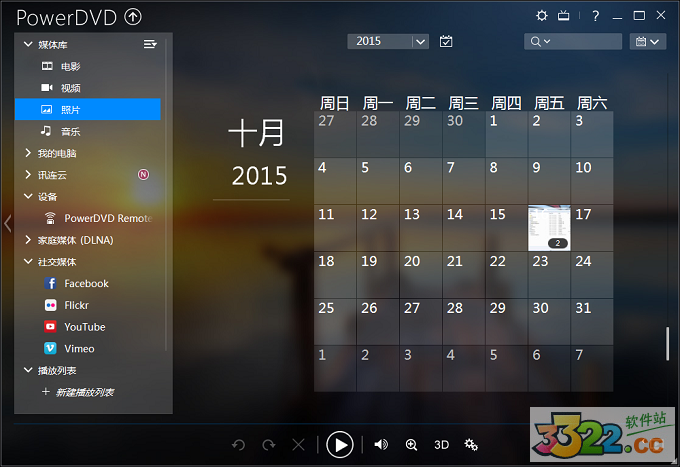Open search magnifier options arrow
680x467 pixels.
coord(547,41)
